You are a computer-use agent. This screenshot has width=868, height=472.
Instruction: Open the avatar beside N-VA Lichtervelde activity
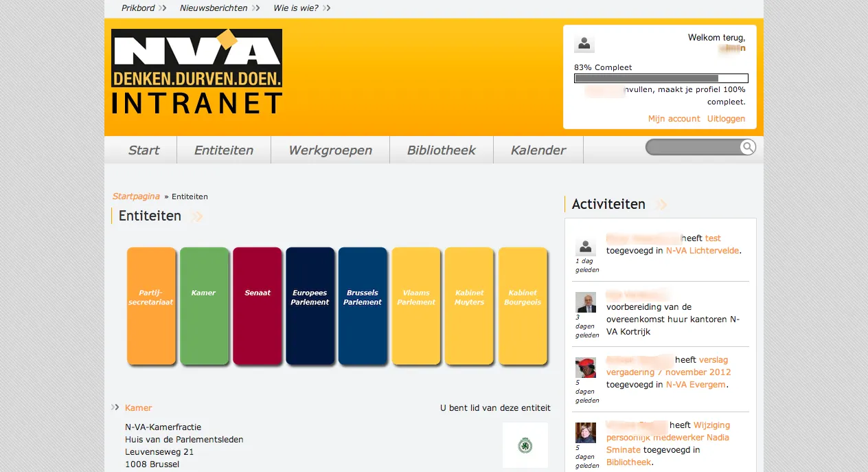(x=585, y=247)
